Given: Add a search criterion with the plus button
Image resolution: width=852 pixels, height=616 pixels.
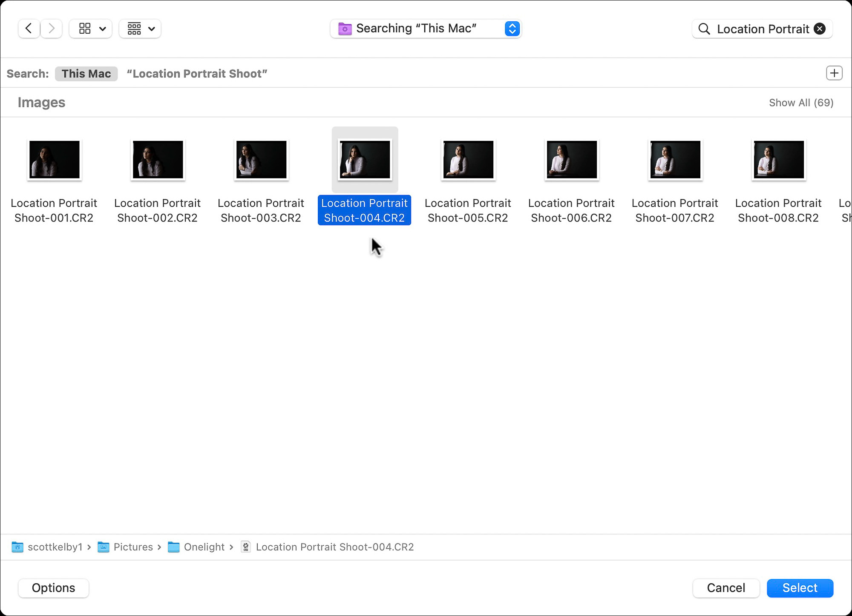Looking at the screenshot, I should click(x=834, y=73).
